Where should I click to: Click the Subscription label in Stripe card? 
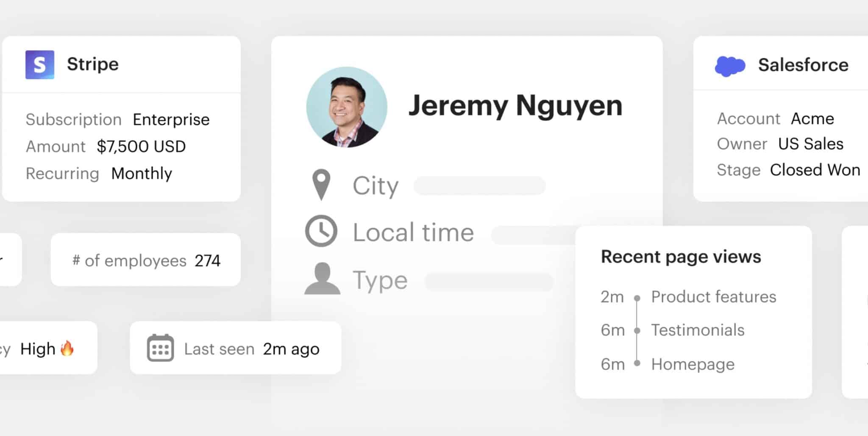click(x=74, y=119)
